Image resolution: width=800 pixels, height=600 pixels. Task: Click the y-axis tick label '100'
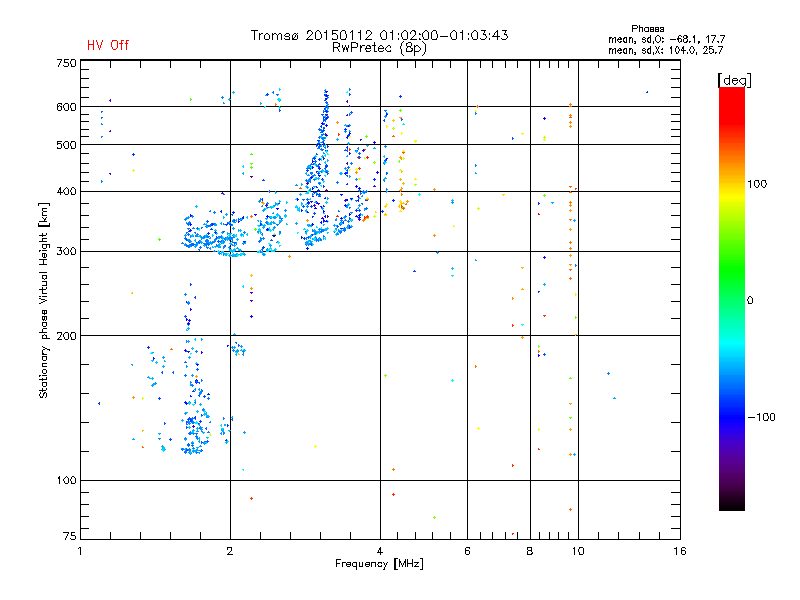(x=66, y=481)
